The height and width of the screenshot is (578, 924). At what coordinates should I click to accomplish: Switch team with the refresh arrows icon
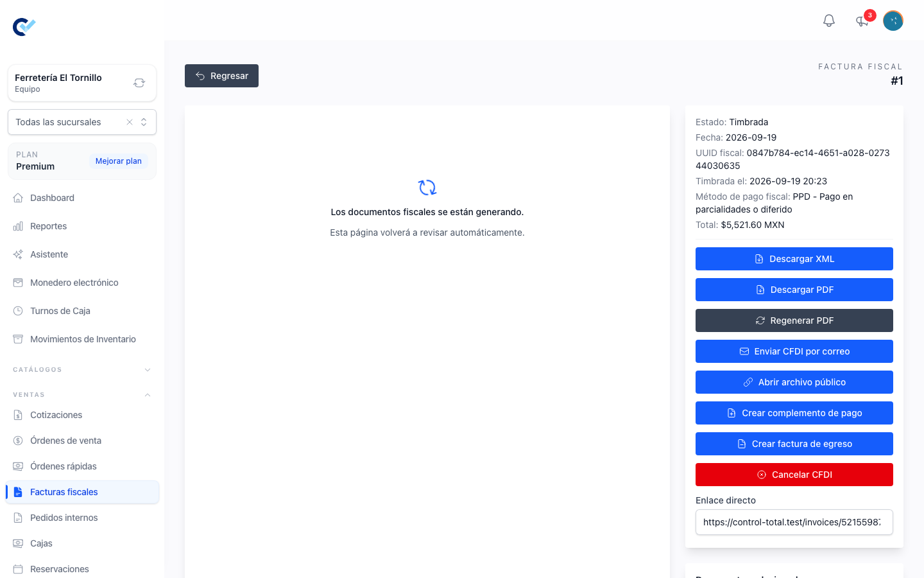point(139,83)
